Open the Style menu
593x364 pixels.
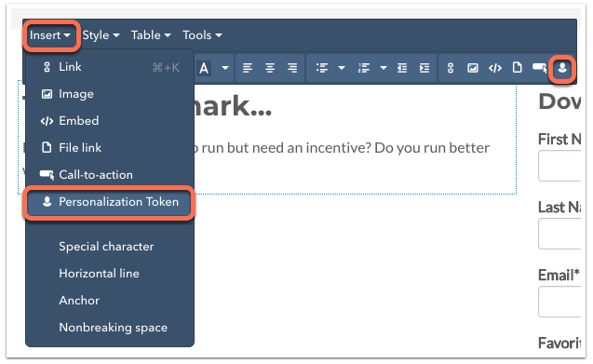101,35
